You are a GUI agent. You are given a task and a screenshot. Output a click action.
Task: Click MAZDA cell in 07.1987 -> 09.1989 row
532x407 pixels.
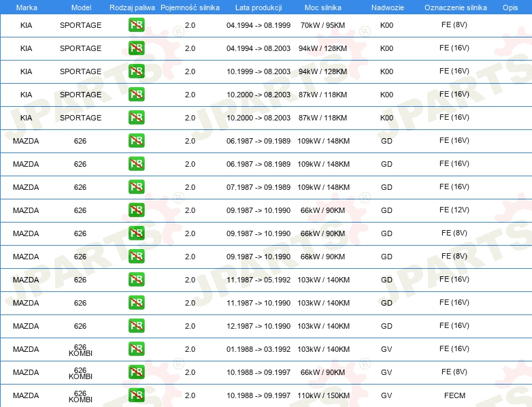[x=26, y=187]
